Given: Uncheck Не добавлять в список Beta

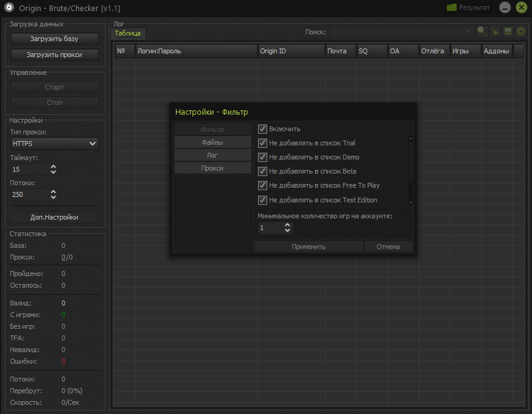Looking at the screenshot, I should [262, 171].
